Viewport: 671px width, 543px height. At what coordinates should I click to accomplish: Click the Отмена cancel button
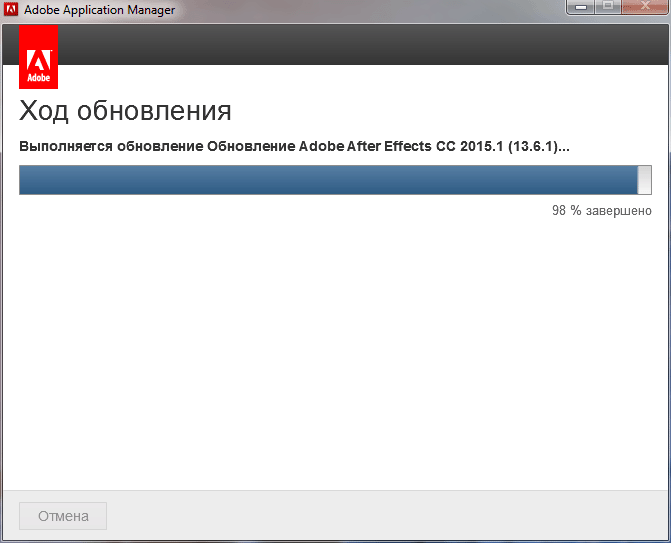[63, 516]
